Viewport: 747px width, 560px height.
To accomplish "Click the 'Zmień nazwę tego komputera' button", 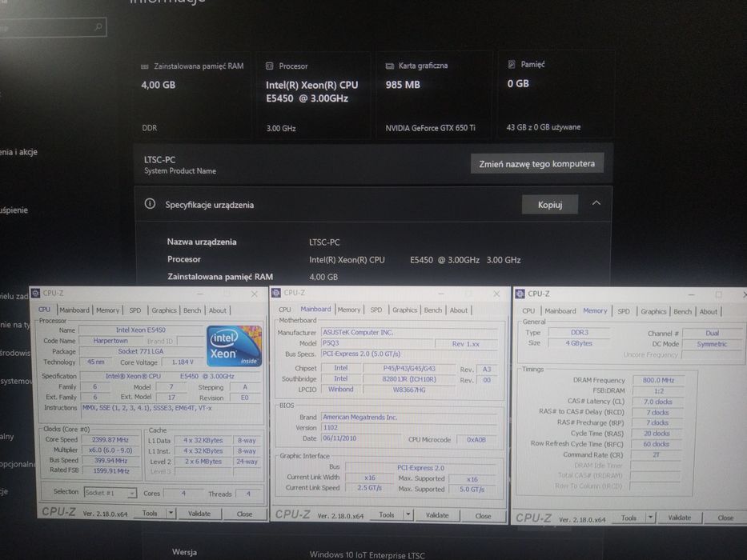I will tap(537, 163).
